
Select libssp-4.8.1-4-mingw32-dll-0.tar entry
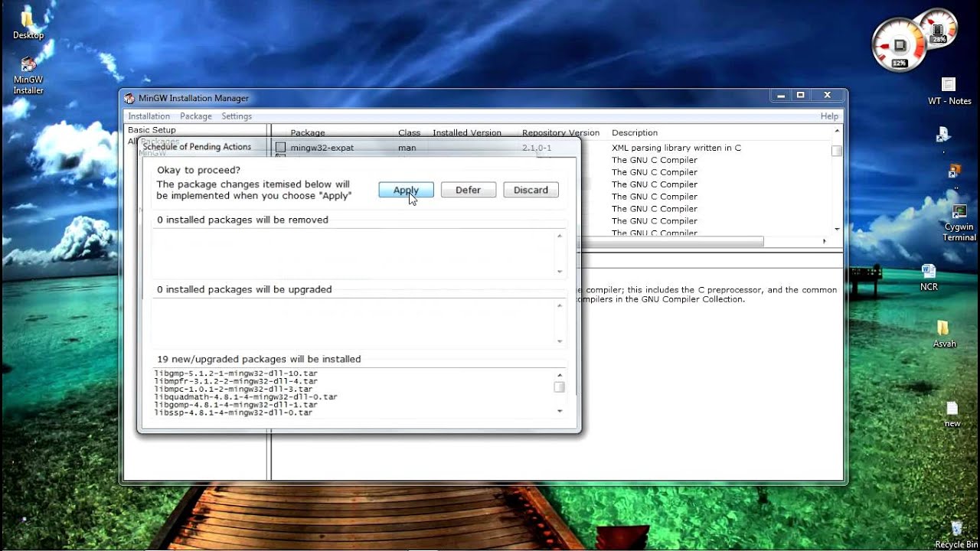233,412
